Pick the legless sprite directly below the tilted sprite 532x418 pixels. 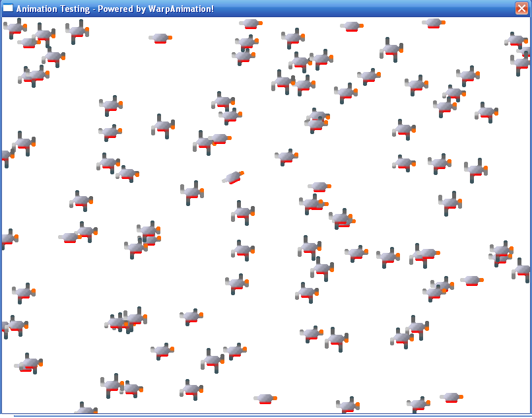[319, 187]
